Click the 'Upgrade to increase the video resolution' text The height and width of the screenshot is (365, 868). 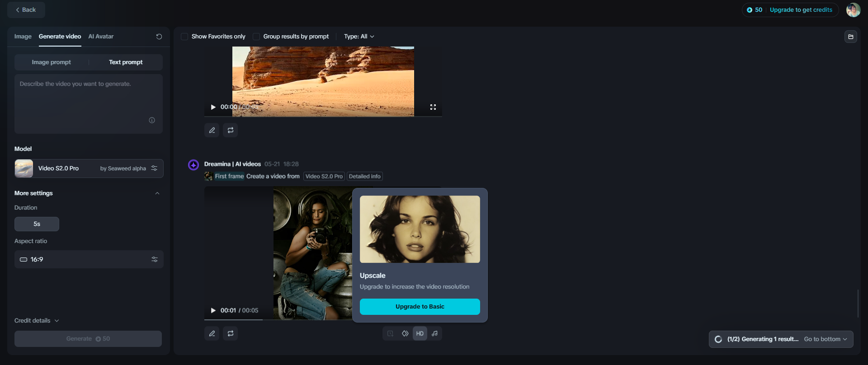(415, 287)
